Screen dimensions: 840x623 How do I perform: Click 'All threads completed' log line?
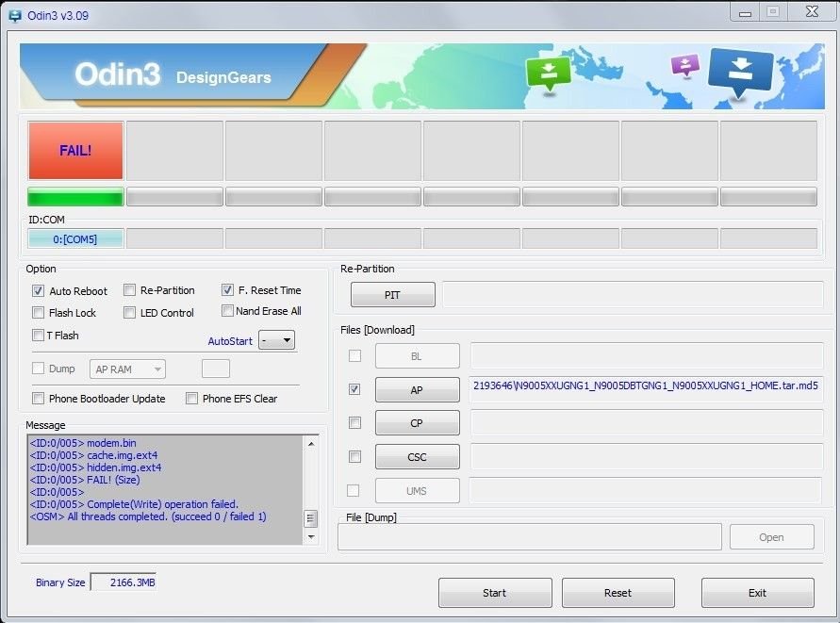[148, 516]
